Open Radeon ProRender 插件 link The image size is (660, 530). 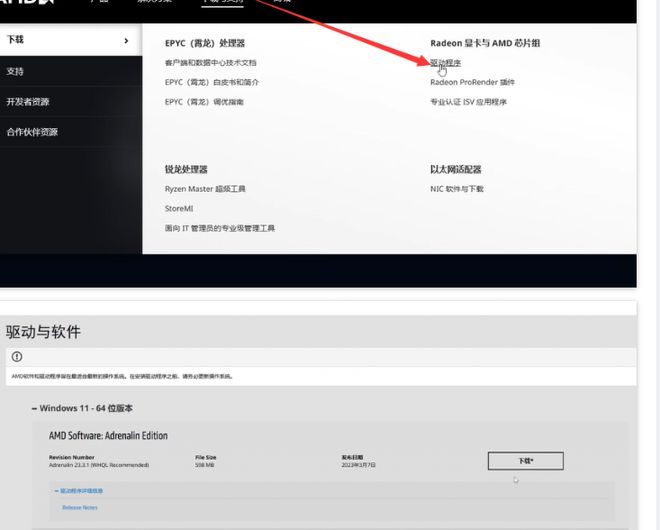click(x=472, y=82)
